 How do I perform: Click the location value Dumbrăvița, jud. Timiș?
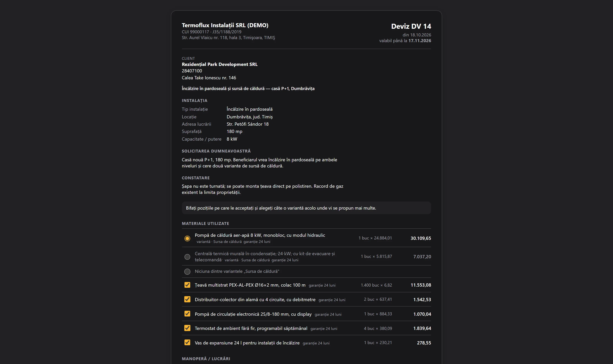click(x=249, y=117)
